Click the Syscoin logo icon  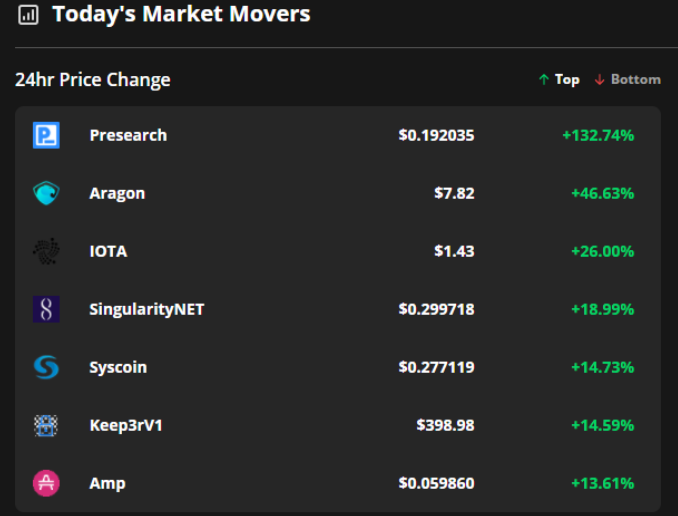tap(46, 367)
